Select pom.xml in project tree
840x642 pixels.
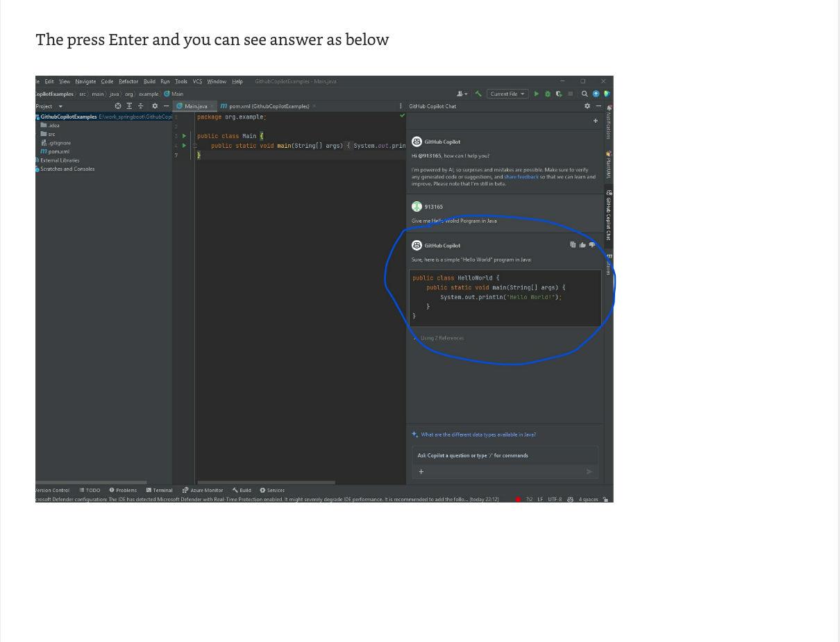point(55,151)
